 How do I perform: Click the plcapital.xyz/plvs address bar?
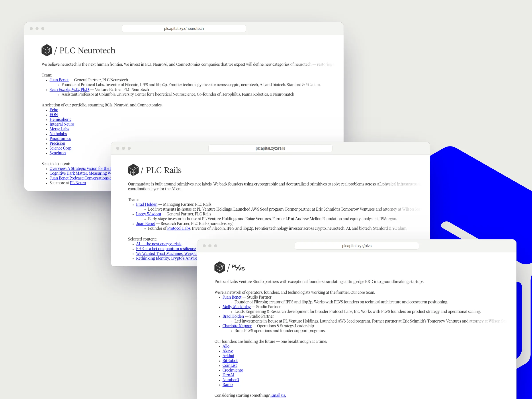click(x=357, y=246)
